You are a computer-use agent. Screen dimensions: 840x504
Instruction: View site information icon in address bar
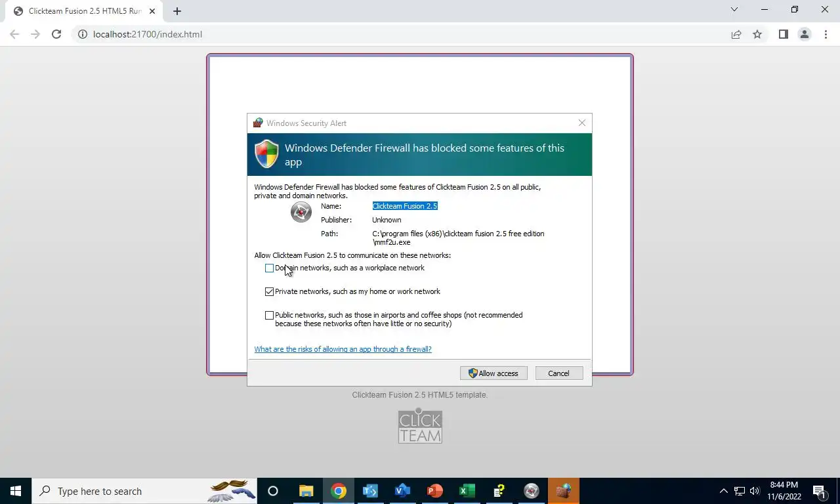point(83,34)
